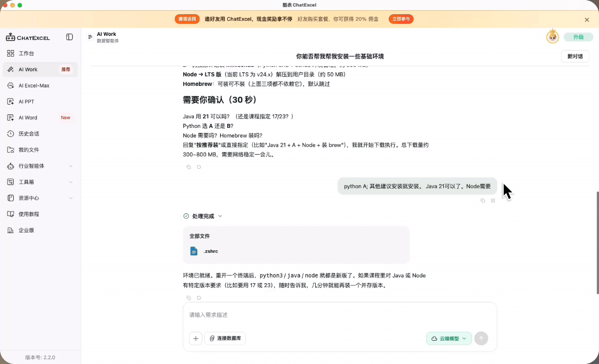Click the conversation title 你能否帮我帮我安装一些基础环境
The height and width of the screenshot is (364, 599).
pyautogui.click(x=339, y=57)
